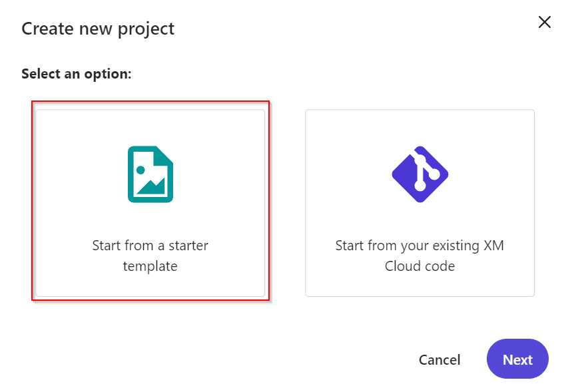Viewport: 570px width, 392px height.
Task: Choose the 'Start from your existing XM Cloud code' card
Action: click(420, 203)
